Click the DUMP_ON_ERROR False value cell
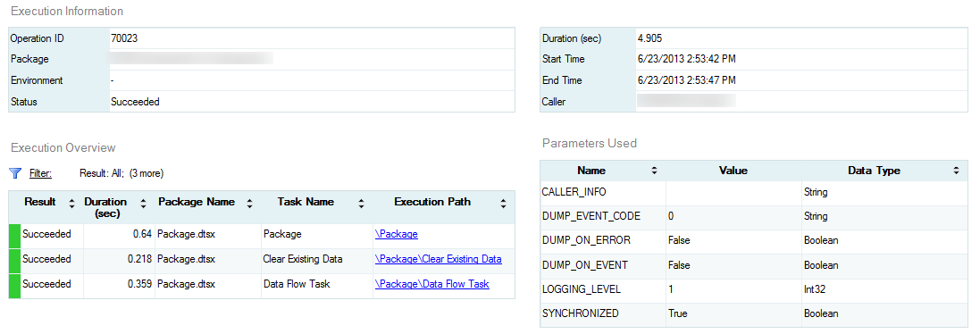 733,240
